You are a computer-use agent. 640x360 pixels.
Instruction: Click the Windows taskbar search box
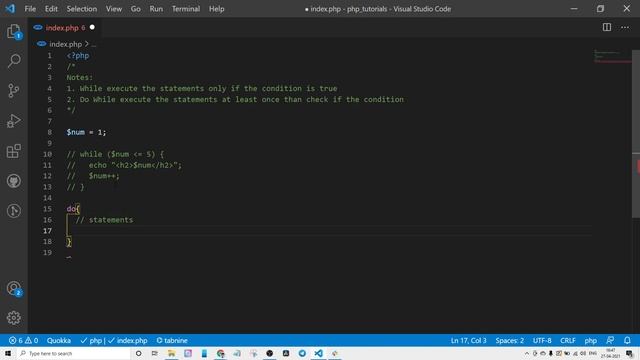pyautogui.click(x=73, y=353)
